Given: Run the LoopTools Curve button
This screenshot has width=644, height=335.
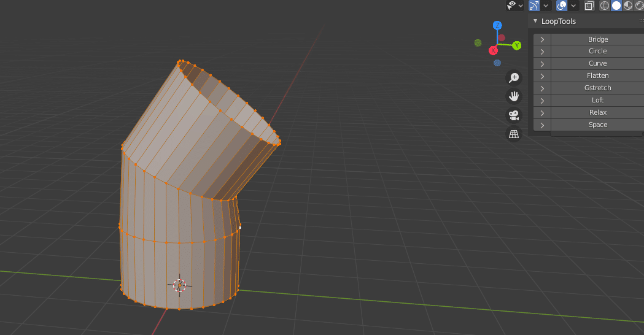Looking at the screenshot, I should 597,64.
